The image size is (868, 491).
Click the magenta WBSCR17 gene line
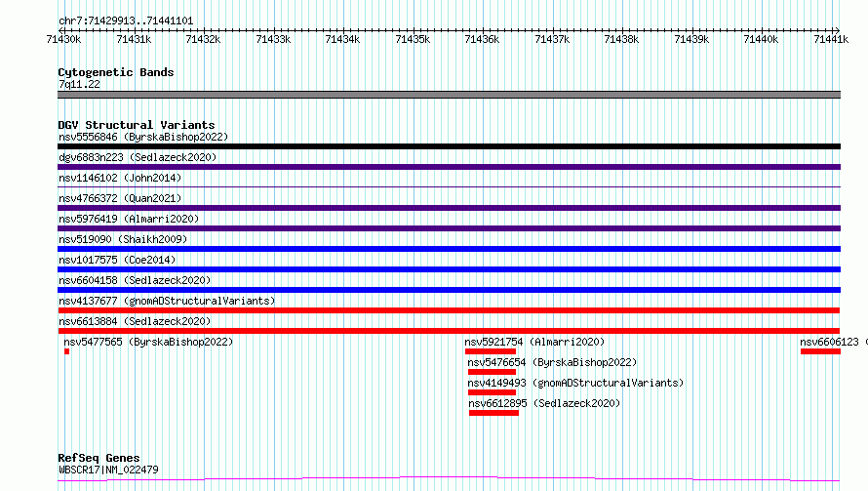click(x=449, y=479)
